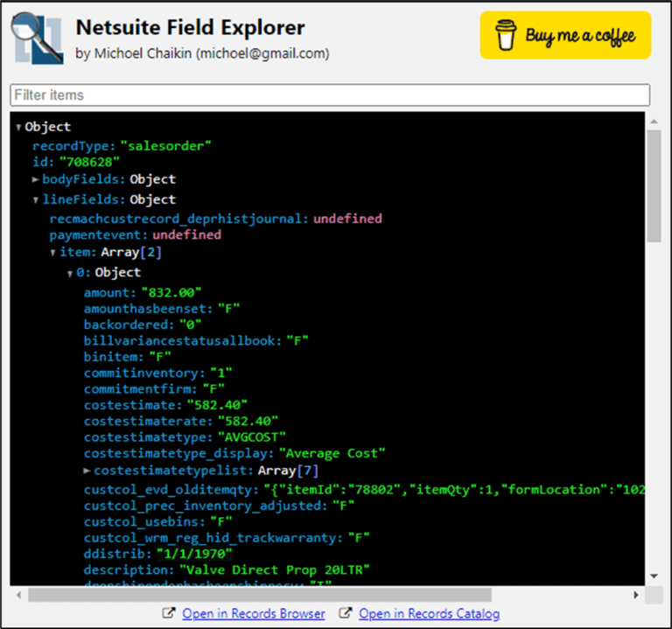
Task: Select the costestimaterate row
Action: click(x=181, y=421)
